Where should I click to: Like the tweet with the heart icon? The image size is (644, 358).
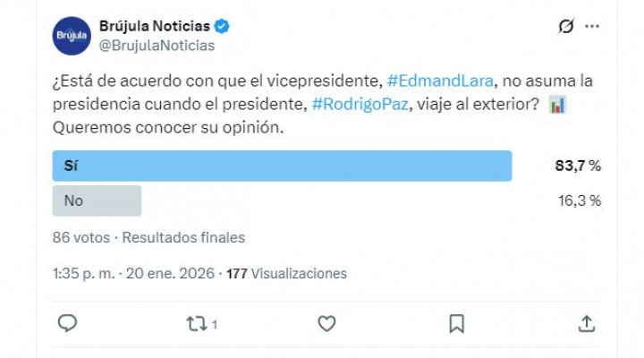click(x=327, y=323)
